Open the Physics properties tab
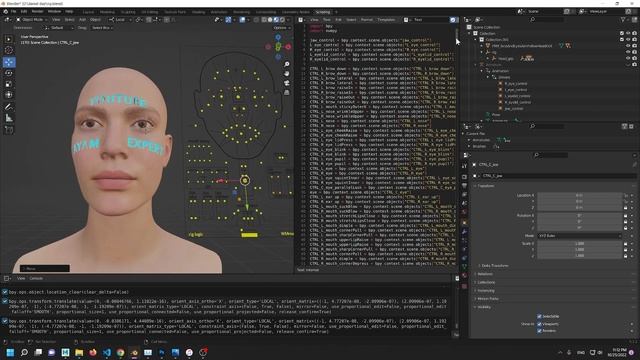The height and width of the screenshot is (360, 640). pos(464,249)
